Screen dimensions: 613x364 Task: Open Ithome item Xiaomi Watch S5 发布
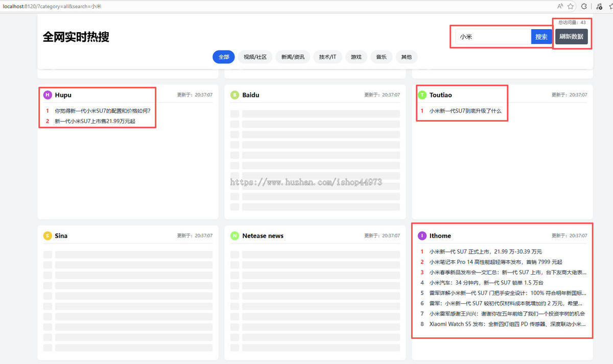[508, 324]
